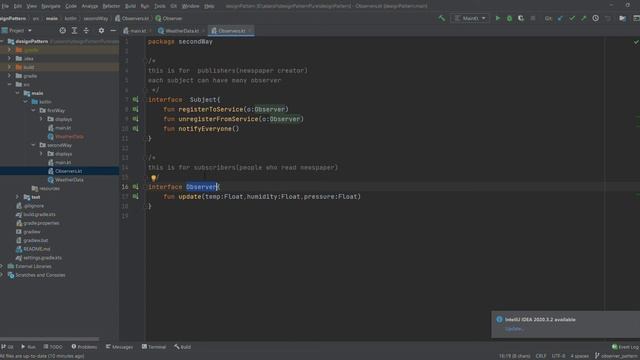Collapse the src folder in project tree
The height and width of the screenshot is (360, 640).
[x=10, y=84]
